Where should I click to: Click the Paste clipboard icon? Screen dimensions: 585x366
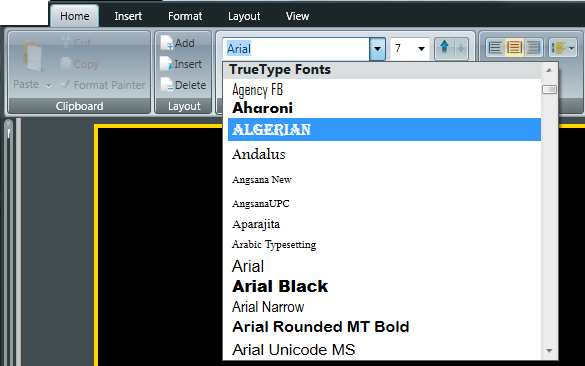32,55
